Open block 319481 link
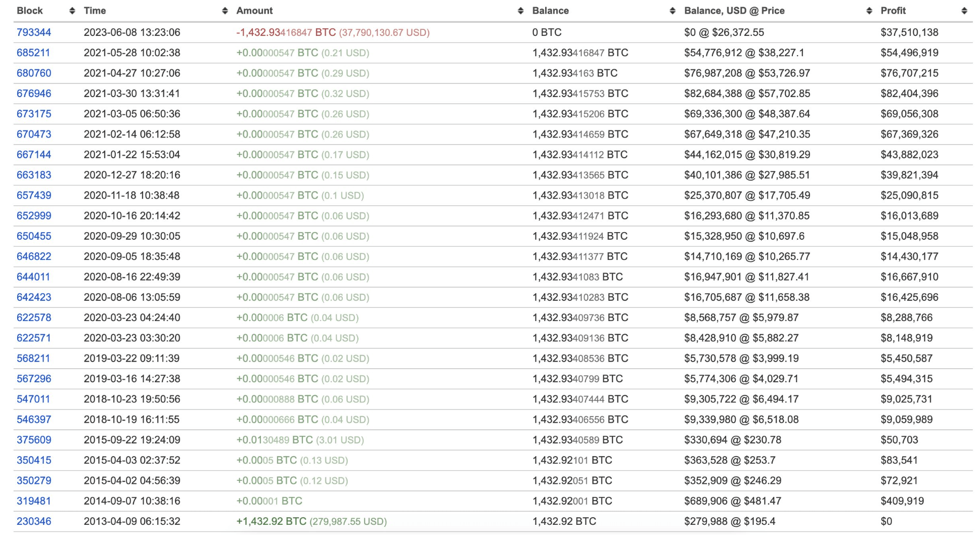This screenshot has height=539, width=980. pos(33,501)
